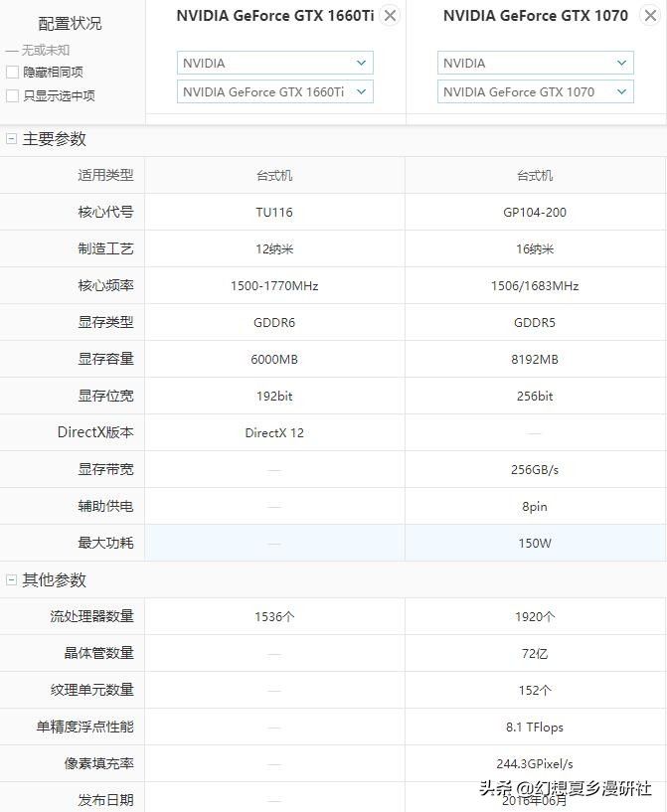The height and width of the screenshot is (812, 667).
Task: Click the 1536个 stream processor cell
Action: tap(274, 617)
